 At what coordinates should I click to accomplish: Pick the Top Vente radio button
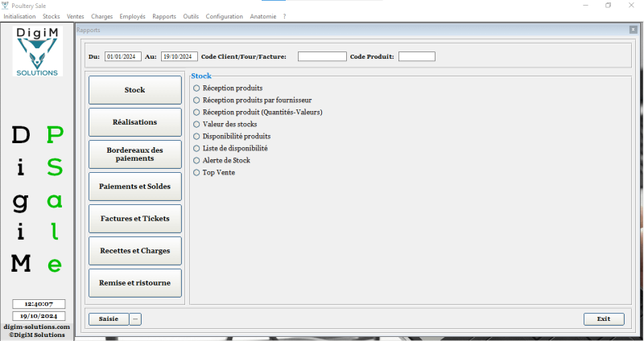(x=197, y=173)
